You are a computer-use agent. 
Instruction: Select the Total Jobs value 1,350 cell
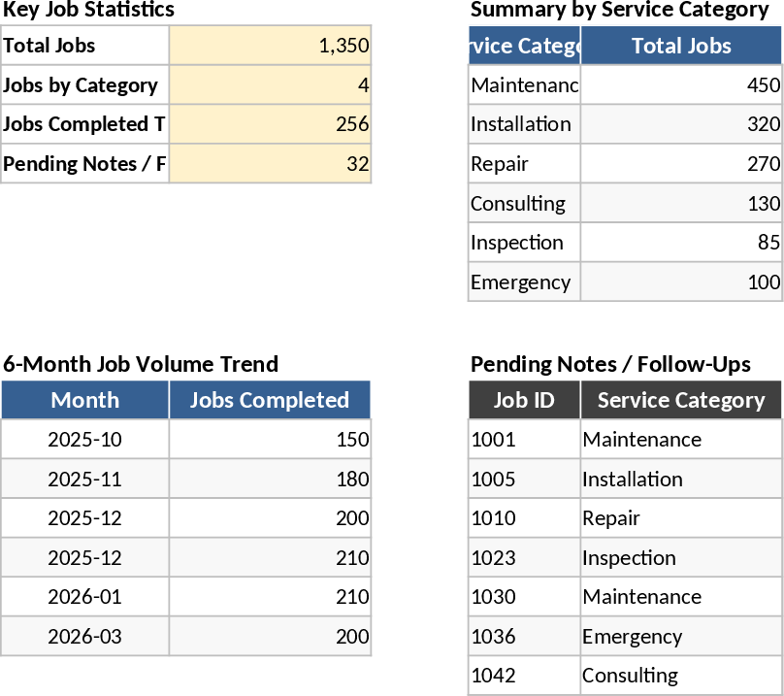pos(270,46)
